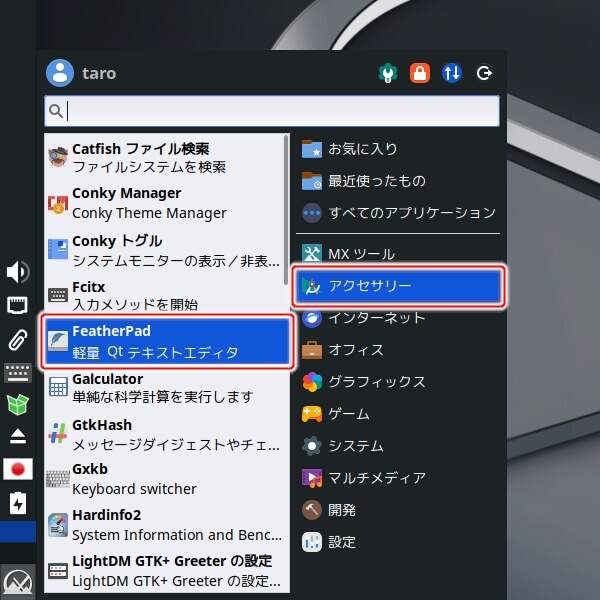The width and height of the screenshot is (600, 600).
Task: Click the lock screen icon in menu header
Action: click(420, 73)
